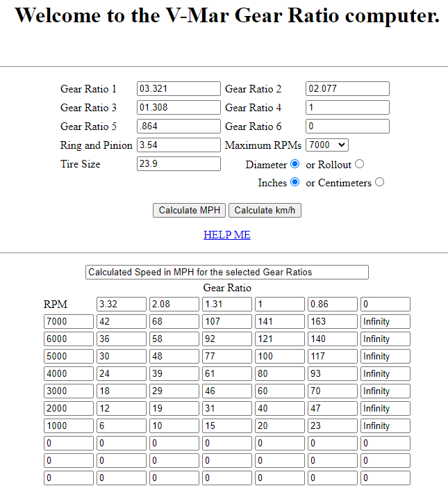The height and width of the screenshot is (495, 448).
Task: Click the 1.31 gear ratio header cell
Action: (x=227, y=304)
